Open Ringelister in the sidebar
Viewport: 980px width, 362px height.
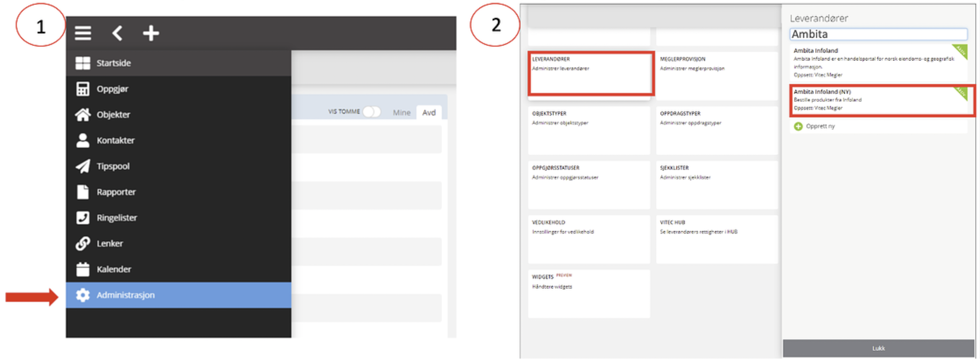coord(178,218)
